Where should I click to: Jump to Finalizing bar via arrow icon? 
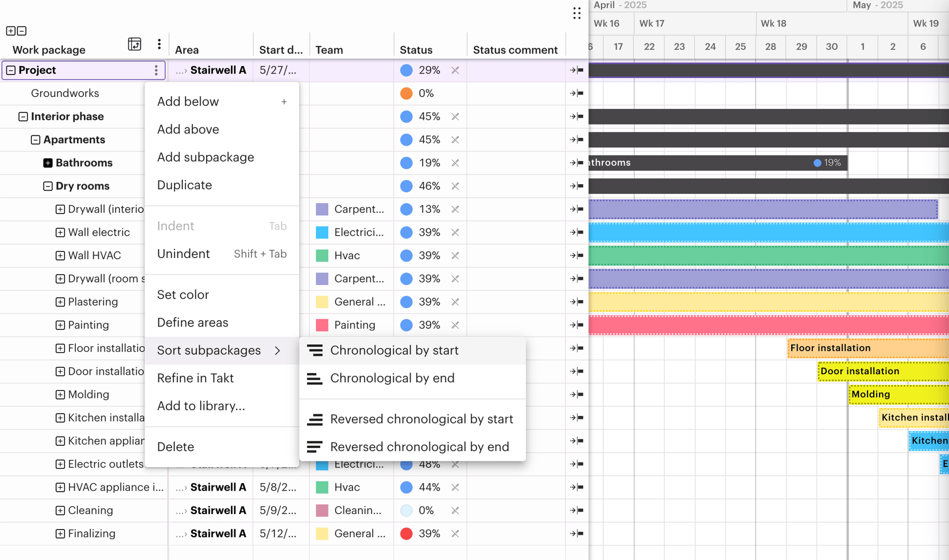(577, 534)
